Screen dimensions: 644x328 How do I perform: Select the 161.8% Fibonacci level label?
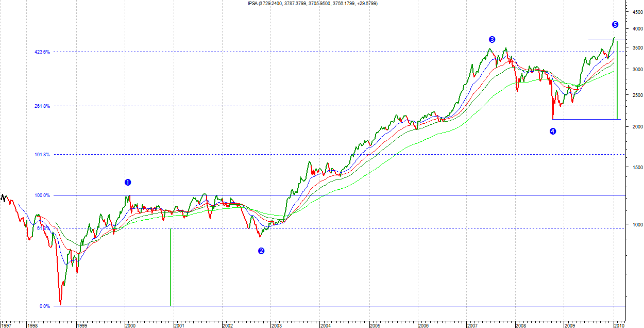click(42, 155)
